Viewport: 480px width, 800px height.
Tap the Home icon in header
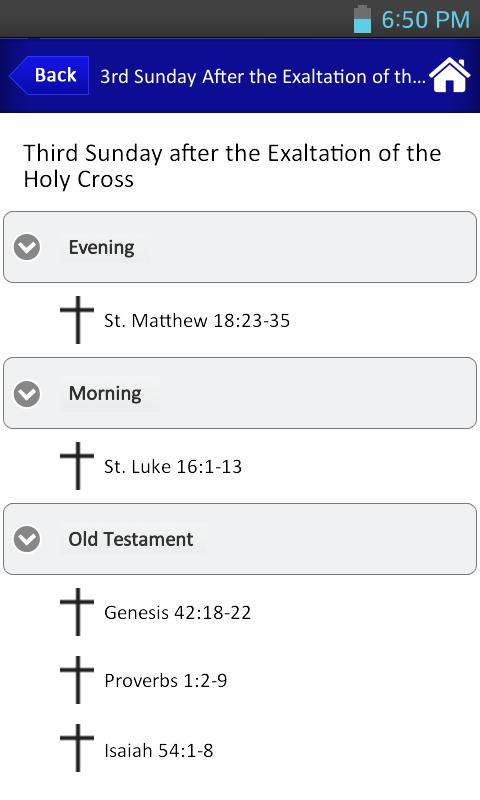coord(449,75)
